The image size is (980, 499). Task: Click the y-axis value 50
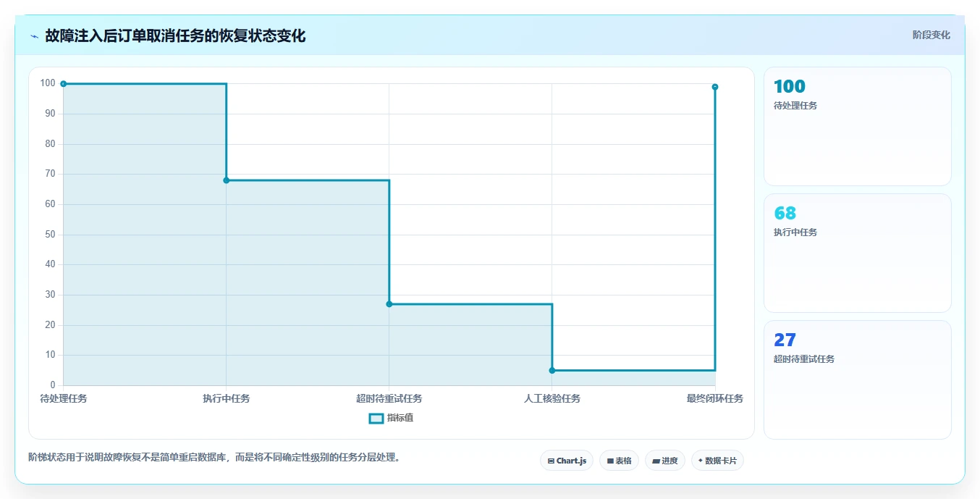click(x=50, y=235)
